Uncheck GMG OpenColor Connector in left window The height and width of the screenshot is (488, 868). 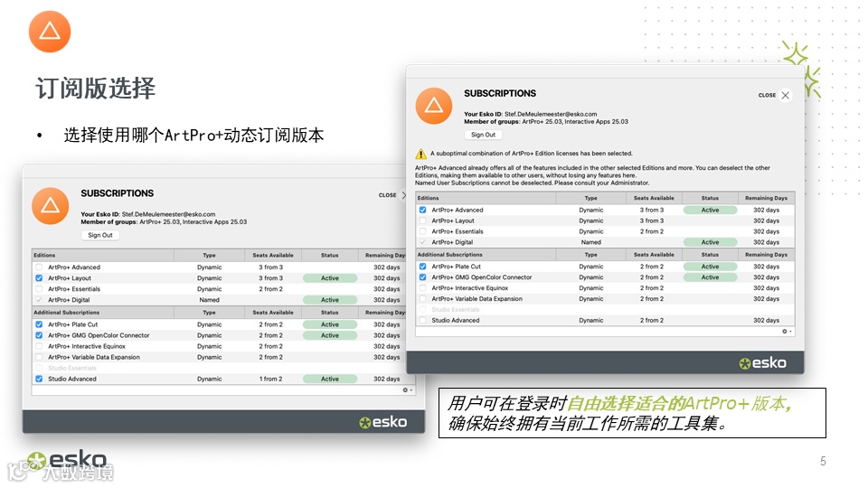pos(39,335)
